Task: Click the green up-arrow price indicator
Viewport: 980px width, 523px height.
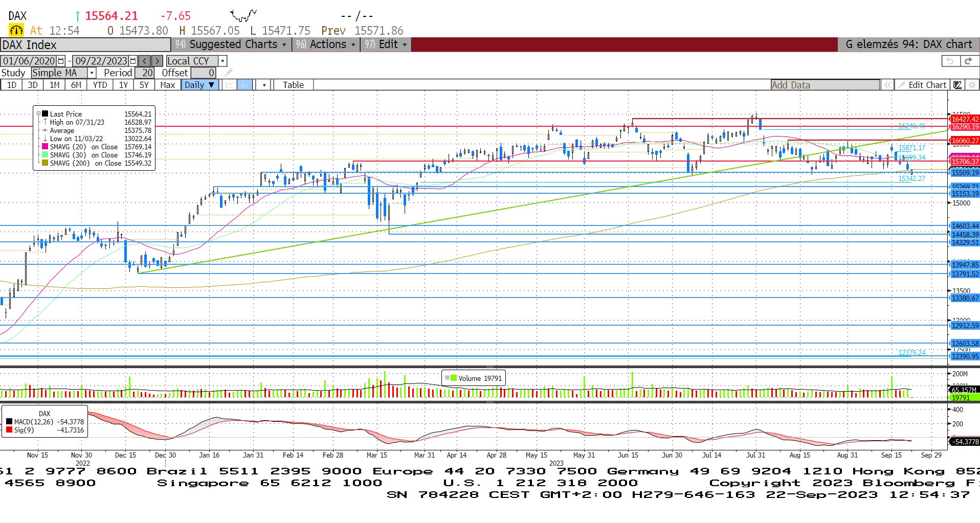Action: pyautogui.click(x=77, y=16)
